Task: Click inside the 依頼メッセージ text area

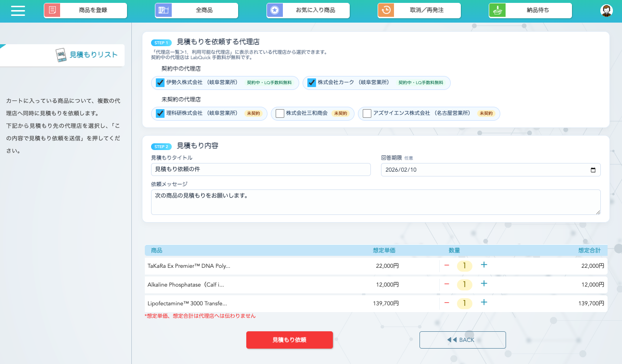Action: point(375,202)
